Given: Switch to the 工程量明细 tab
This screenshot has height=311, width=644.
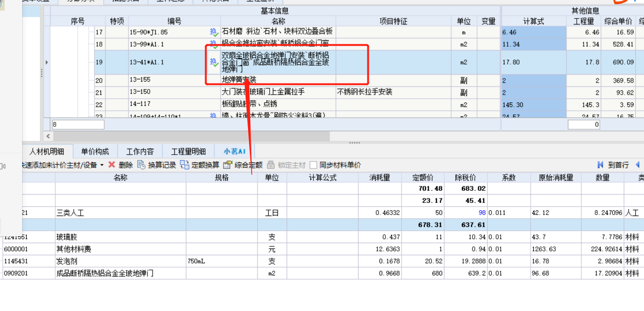Looking at the screenshot, I should [189, 151].
